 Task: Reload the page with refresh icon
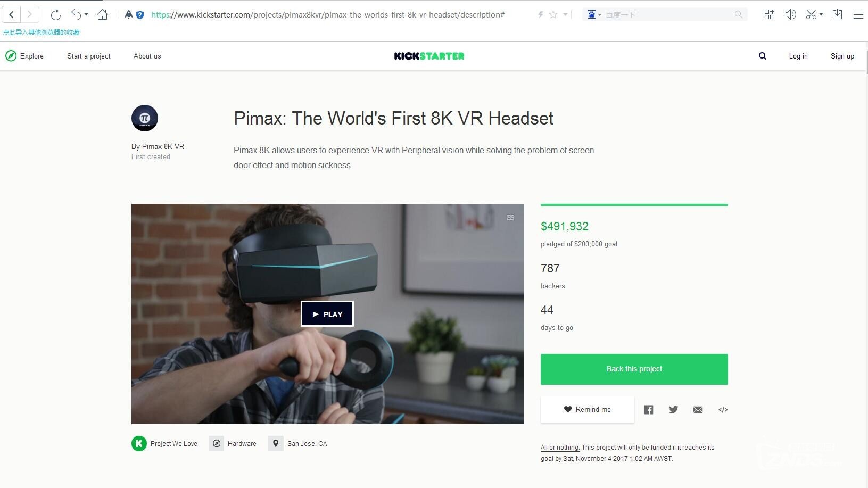[x=55, y=14]
